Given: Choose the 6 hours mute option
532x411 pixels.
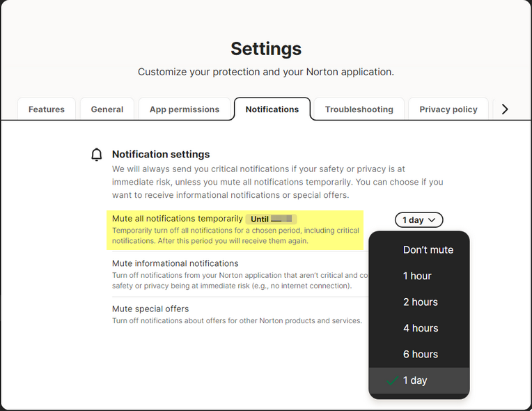Looking at the screenshot, I should 420,355.
